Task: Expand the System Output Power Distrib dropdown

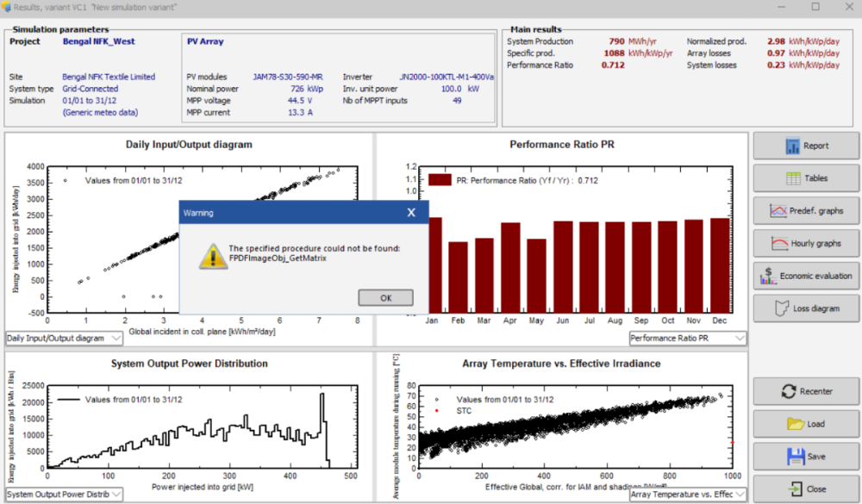Action: pyautogui.click(x=116, y=494)
